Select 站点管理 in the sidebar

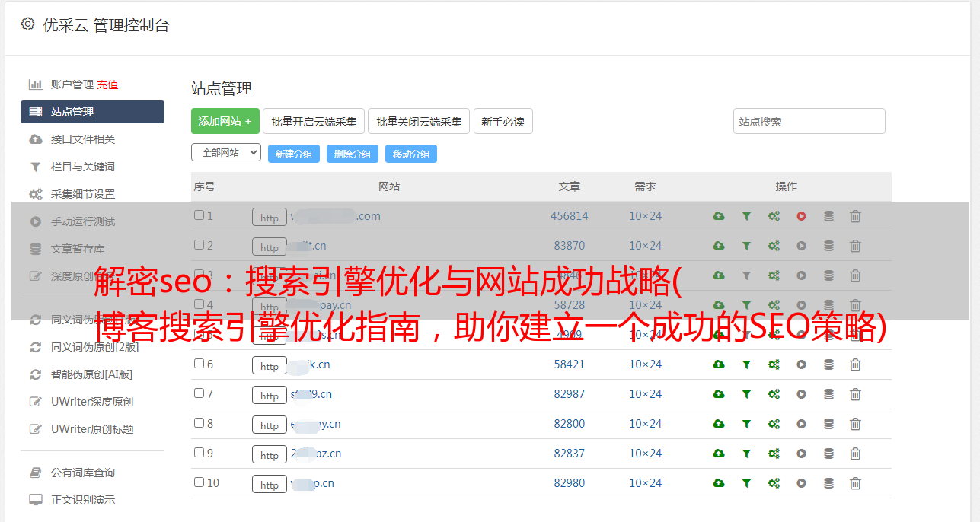point(92,112)
